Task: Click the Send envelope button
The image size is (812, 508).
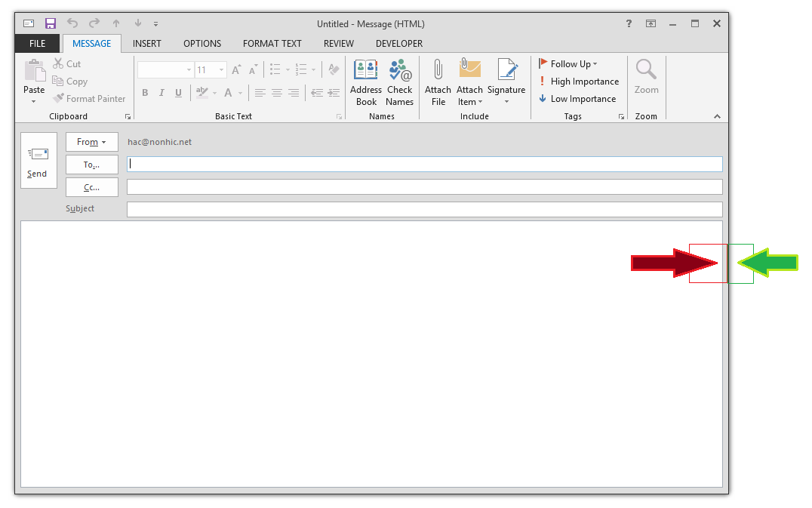Action: coord(38,160)
